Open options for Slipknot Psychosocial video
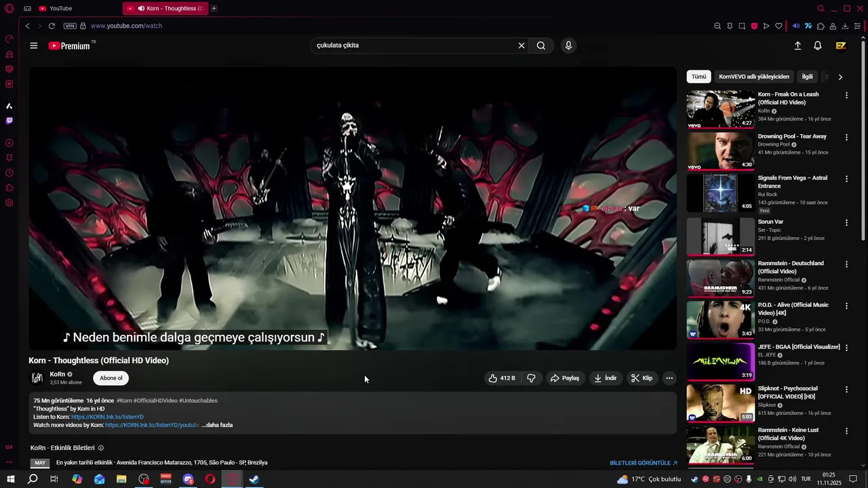 846,390
